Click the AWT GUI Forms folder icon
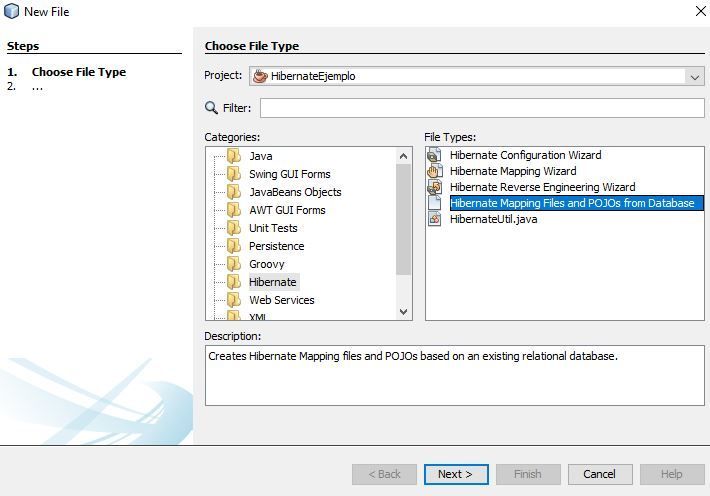 coord(234,210)
